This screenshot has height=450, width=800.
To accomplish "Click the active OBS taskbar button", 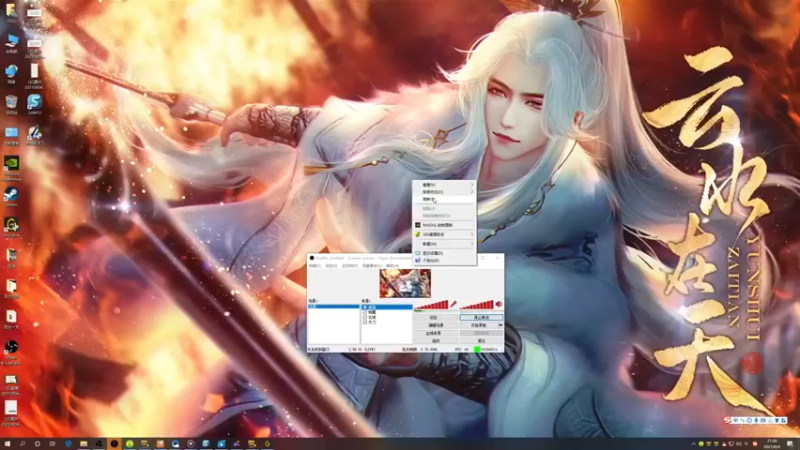I will coord(114,444).
